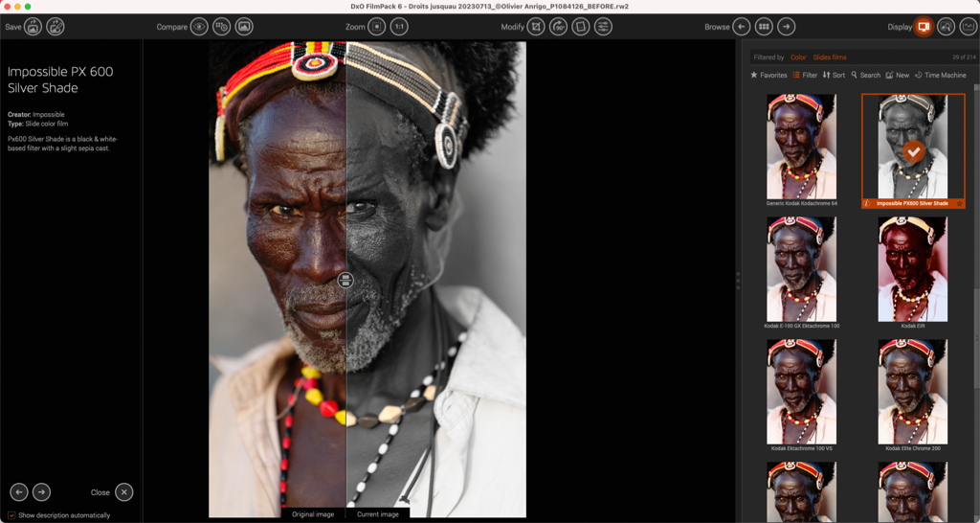The image size is (980, 523).
Task: Select Zoom fit-to-screen icon
Action: [x=377, y=27]
